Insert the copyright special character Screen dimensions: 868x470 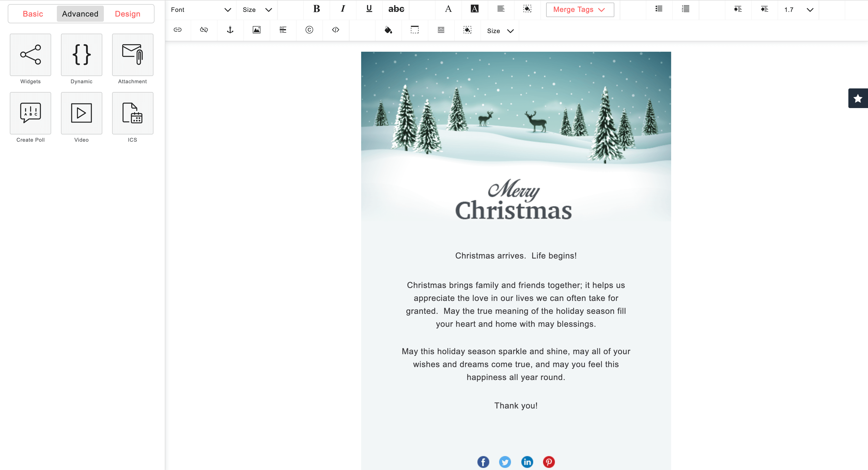(x=309, y=30)
